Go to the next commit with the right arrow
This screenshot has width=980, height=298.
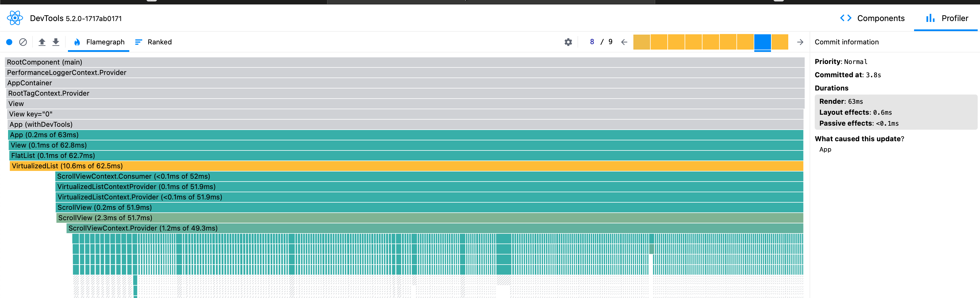[x=800, y=42]
